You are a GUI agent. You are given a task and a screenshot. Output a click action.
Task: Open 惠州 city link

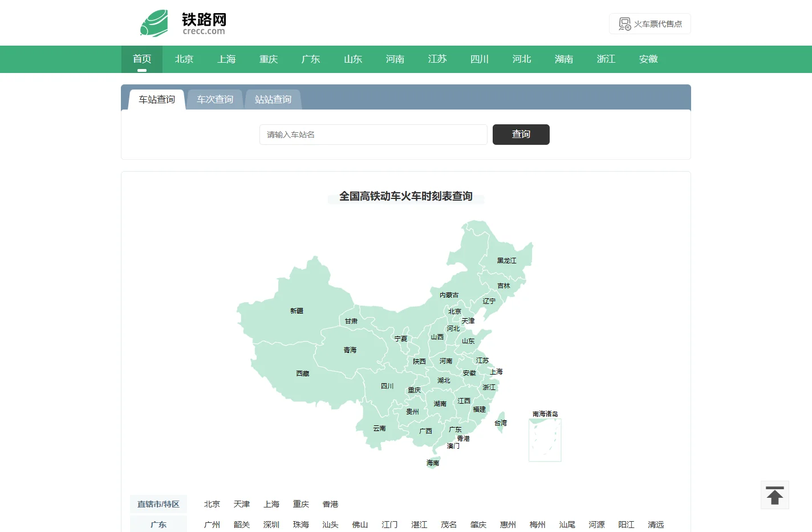tap(508, 525)
